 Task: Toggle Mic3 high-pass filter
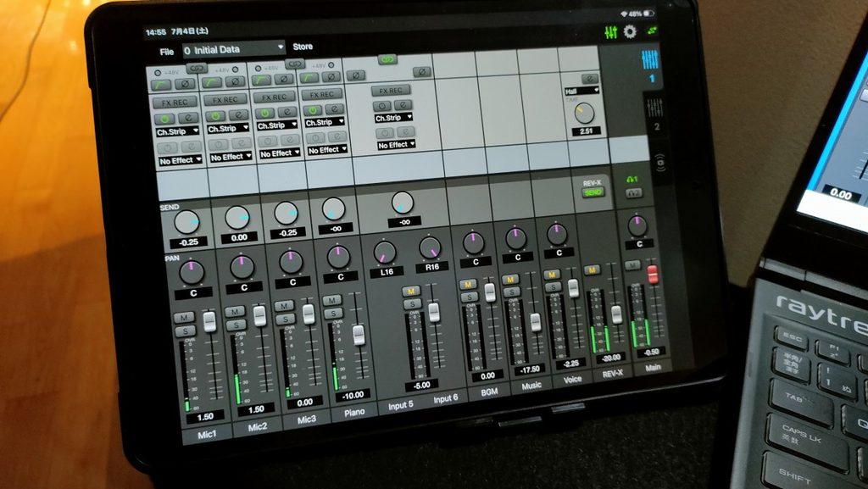261,81
